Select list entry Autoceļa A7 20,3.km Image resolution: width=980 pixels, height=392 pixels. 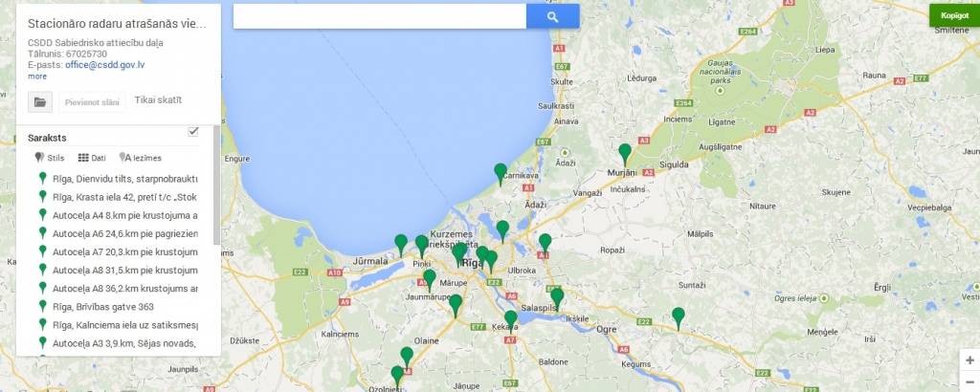[x=118, y=252]
